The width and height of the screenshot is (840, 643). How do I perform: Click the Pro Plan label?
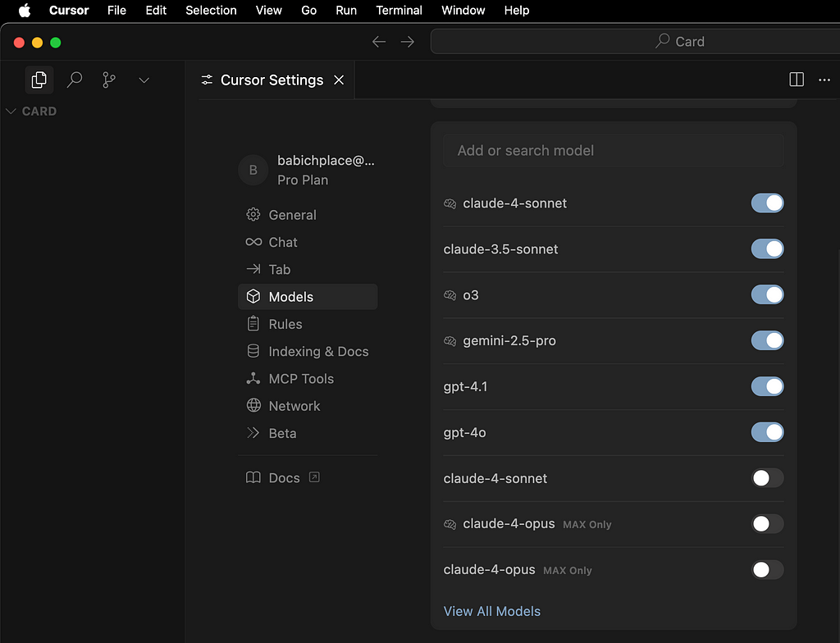[x=303, y=180]
